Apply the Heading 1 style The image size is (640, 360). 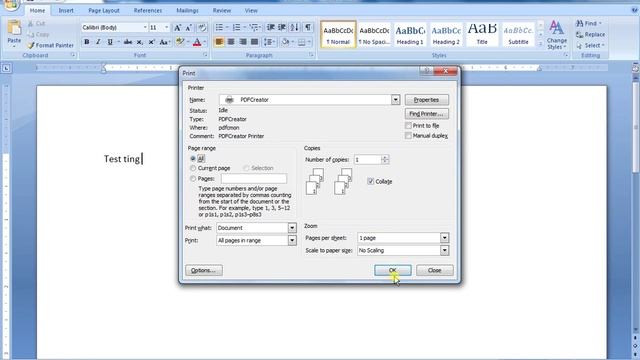pos(410,34)
